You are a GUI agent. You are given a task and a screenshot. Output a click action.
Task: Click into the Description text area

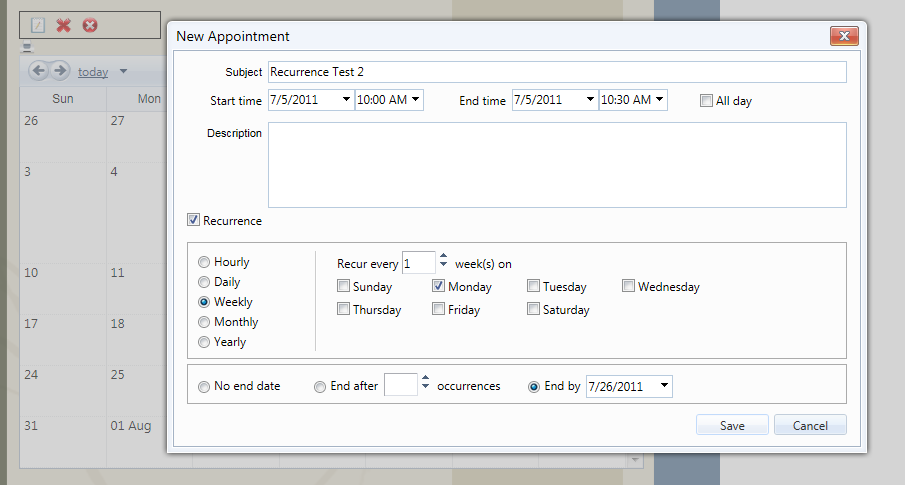tap(556, 164)
